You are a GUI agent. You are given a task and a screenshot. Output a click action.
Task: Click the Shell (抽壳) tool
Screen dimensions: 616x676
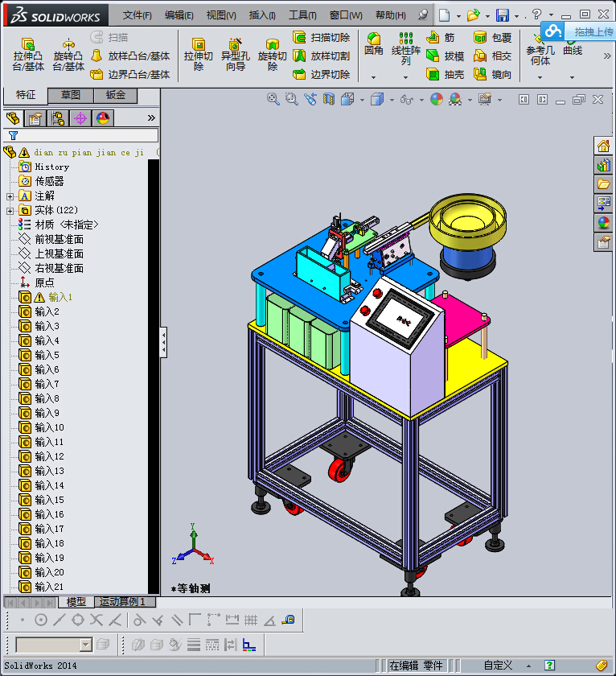[x=445, y=75]
